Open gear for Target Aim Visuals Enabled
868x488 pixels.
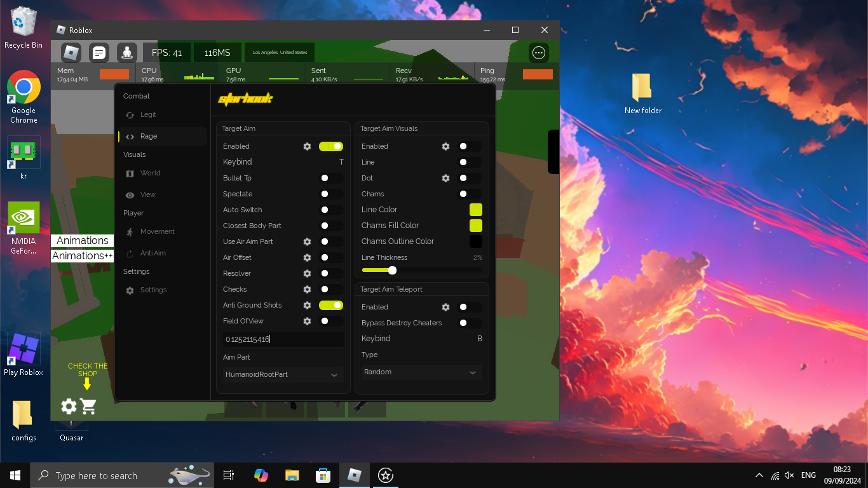pos(445,146)
